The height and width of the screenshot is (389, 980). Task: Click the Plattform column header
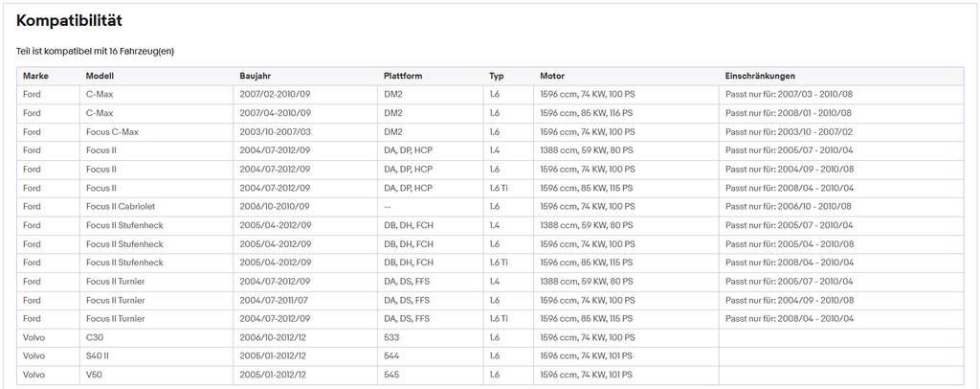(403, 76)
